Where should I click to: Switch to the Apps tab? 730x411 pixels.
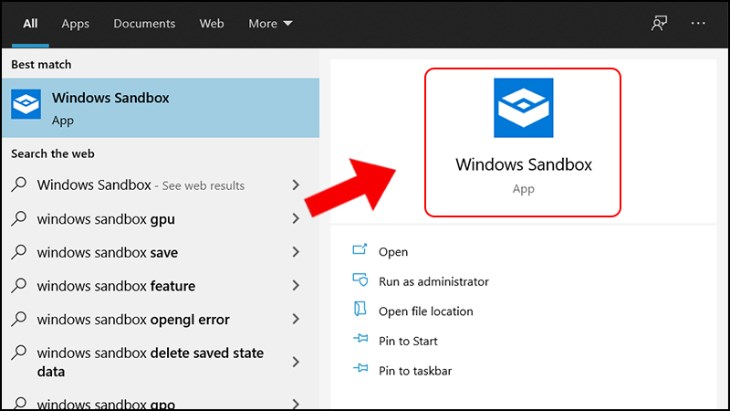(x=75, y=23)
